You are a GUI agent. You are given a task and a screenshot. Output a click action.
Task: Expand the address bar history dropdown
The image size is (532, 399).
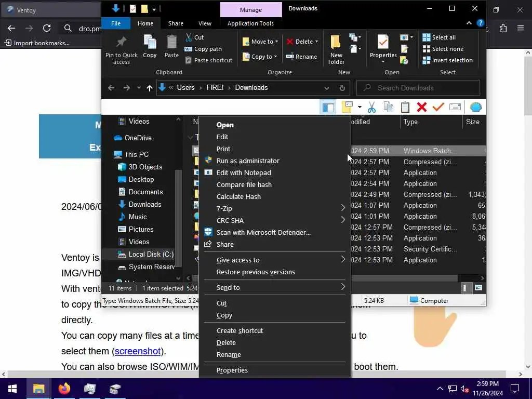coord(326,88)
